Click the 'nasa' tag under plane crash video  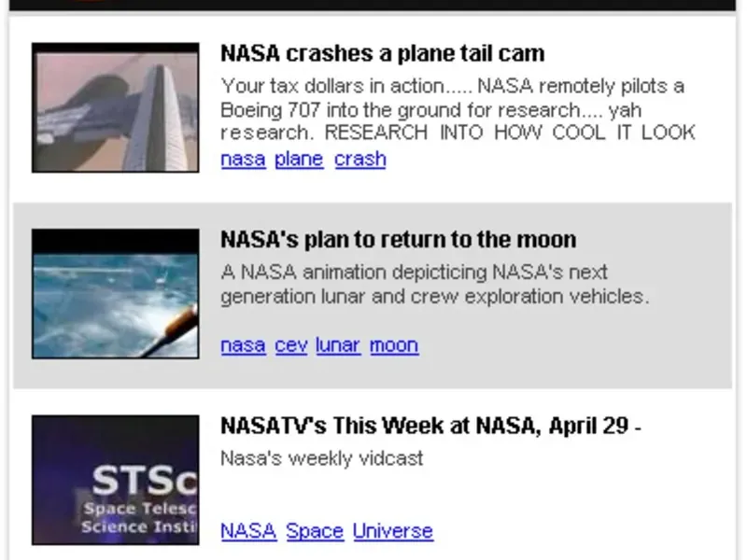(243, 160)
